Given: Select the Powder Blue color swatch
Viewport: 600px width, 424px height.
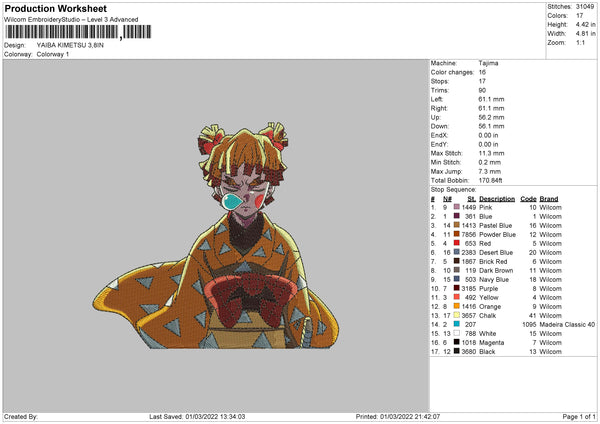Looking at the screenshot, I should (x=457, y=234).
